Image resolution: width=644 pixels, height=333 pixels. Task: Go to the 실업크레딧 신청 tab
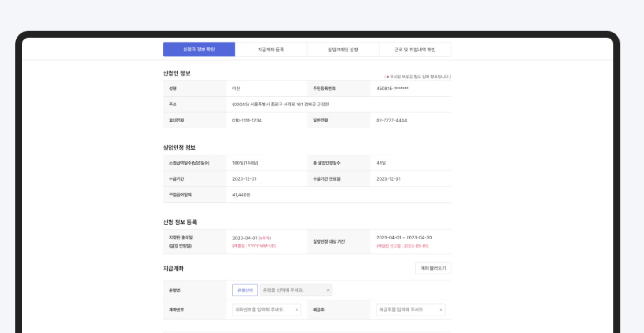[x=343, y=50]
